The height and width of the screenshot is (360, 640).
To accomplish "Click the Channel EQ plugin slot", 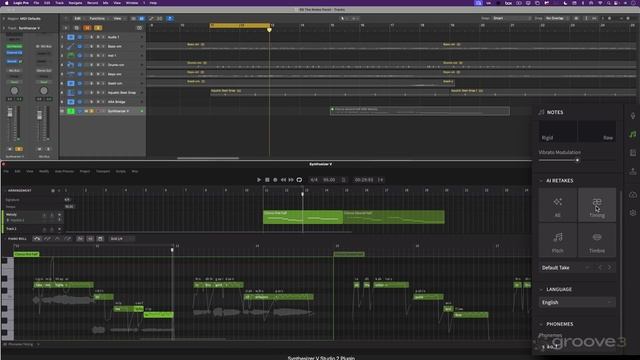I will 14,53.
